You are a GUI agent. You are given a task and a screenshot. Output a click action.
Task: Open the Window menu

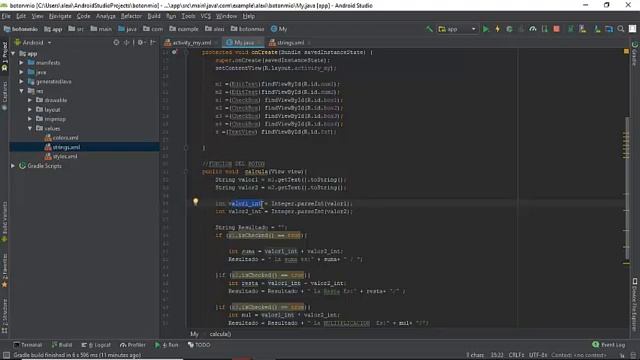(x=226, y=16)
